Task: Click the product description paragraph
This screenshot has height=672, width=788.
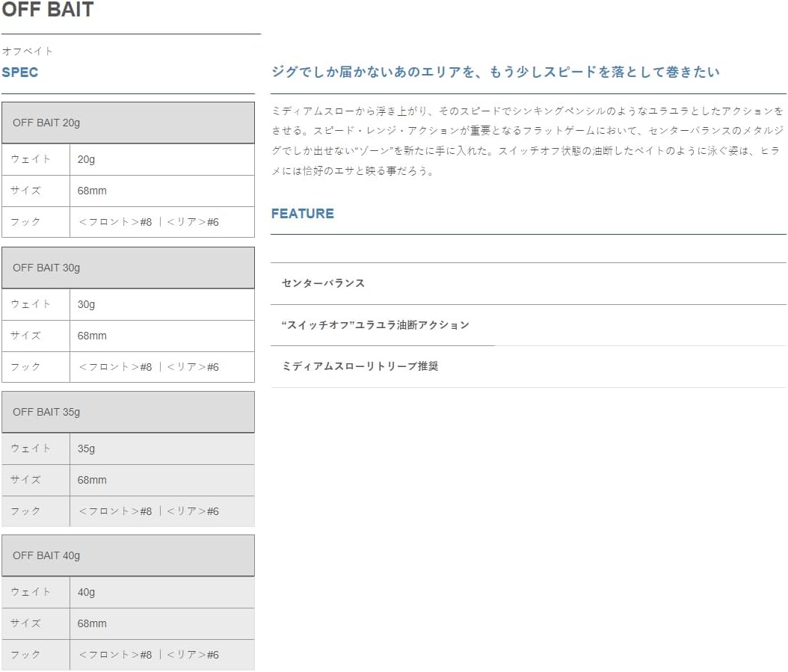Action: pos(528,141)
